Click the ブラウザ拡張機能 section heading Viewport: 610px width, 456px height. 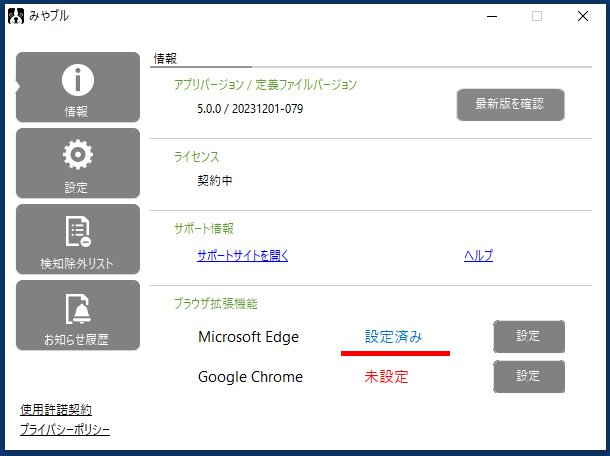[216, 303]
